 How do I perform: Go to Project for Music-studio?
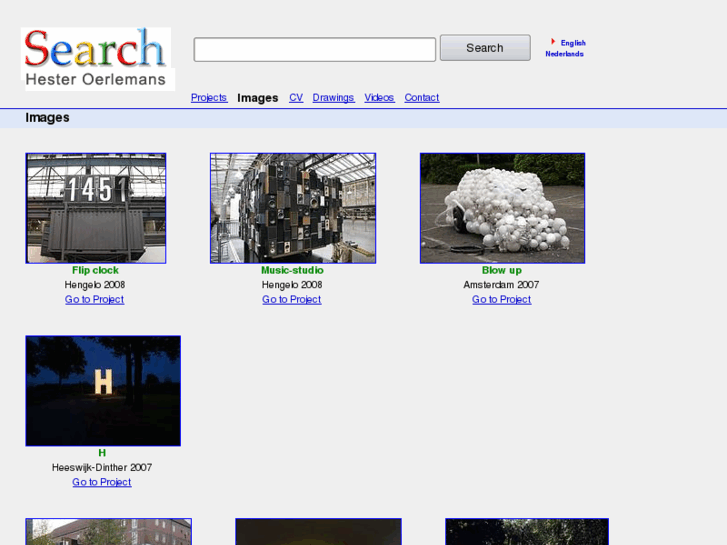[x=292, y=299]
